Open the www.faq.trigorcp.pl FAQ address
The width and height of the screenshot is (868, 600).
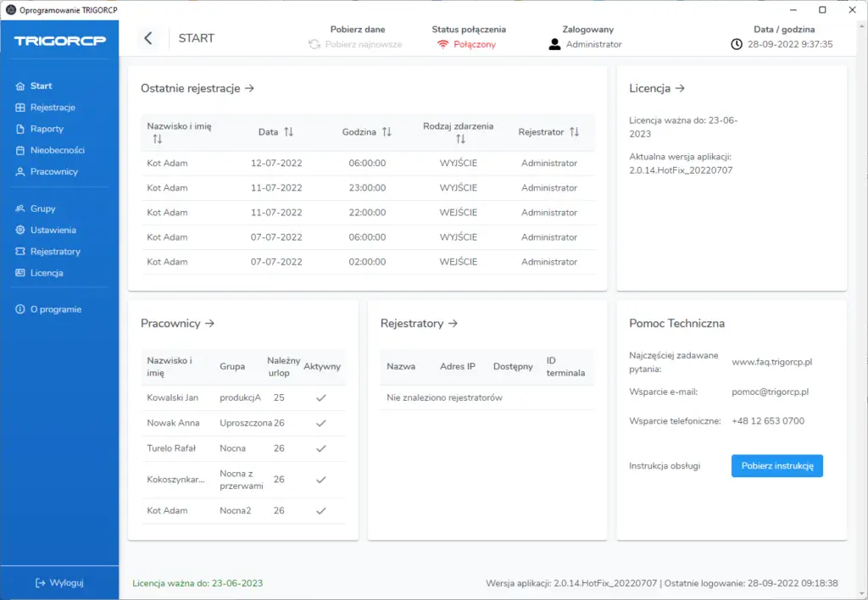771,362
